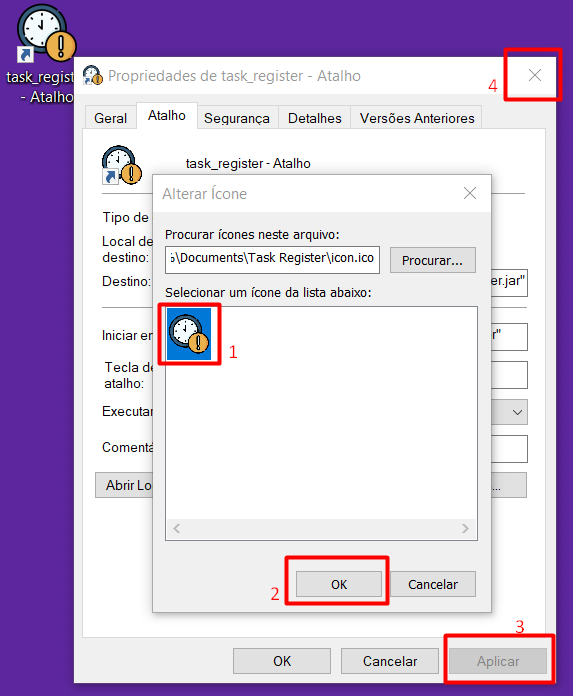
Task: Click the Aplicar button
Action: [x=498, y=661]
